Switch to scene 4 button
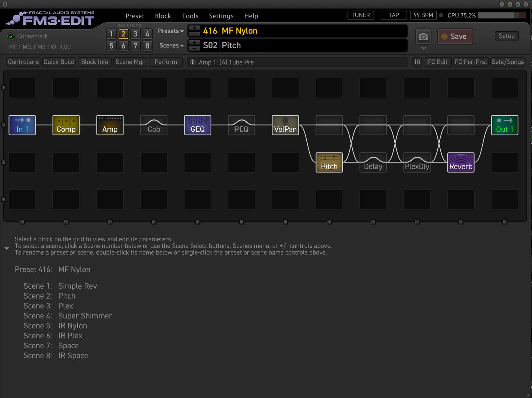The height and width of the screenshot is (398, 532). (x=147, y=34)
